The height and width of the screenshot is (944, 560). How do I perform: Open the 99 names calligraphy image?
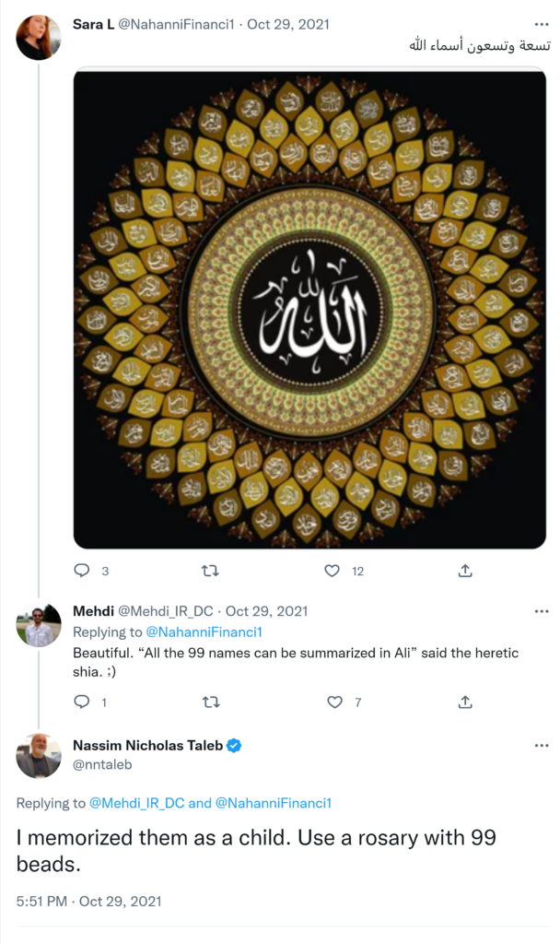(309, 310)
